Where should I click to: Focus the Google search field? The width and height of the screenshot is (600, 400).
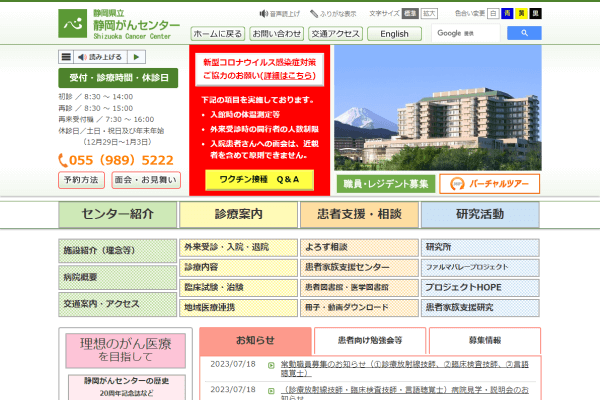pyautogui.click(x=466, y=33)
